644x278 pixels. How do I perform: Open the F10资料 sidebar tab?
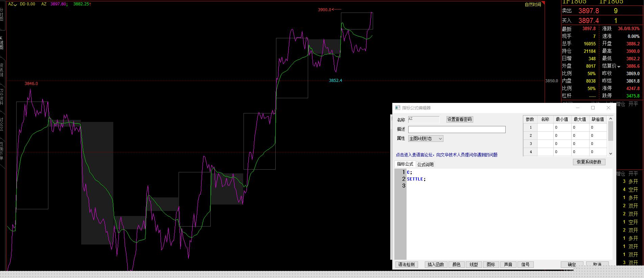pyautogui.click(x=2, y=97)
